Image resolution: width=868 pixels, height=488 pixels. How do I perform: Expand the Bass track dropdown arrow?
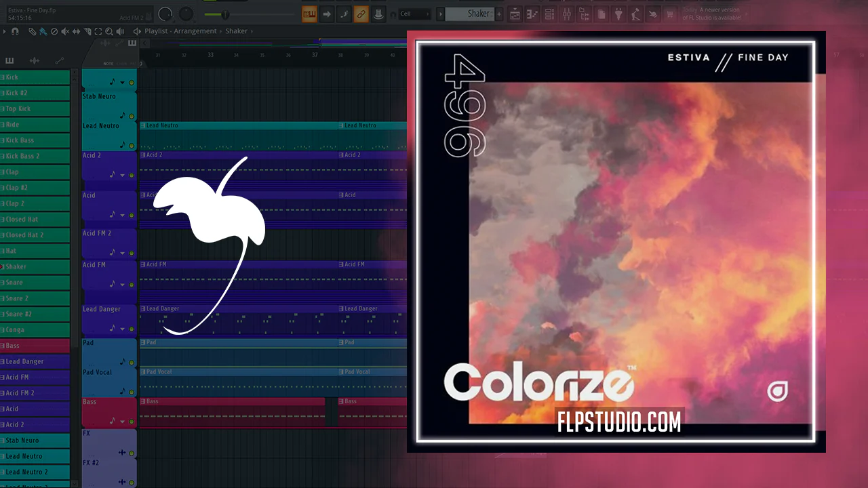pos(123,421)
